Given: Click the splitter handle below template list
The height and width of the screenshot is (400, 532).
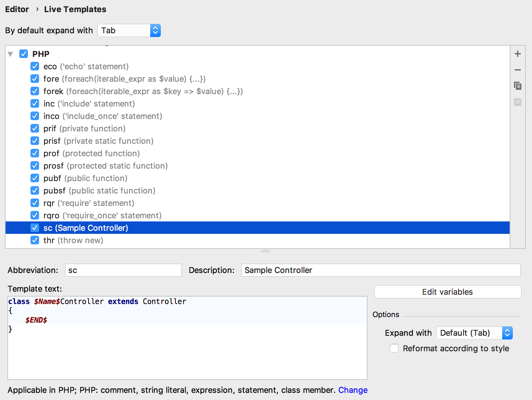Looking at the screenshot, I should click(265, 251).
